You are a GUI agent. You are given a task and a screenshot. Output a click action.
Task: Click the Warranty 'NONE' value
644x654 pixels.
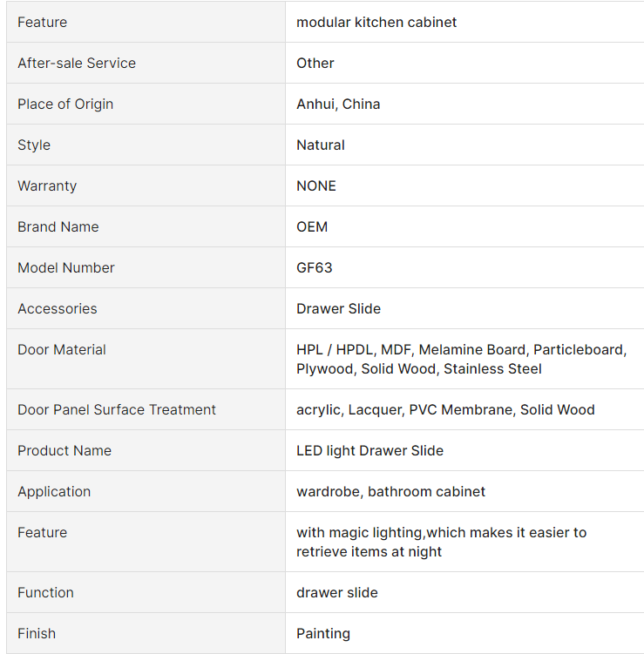click(316, 185)
